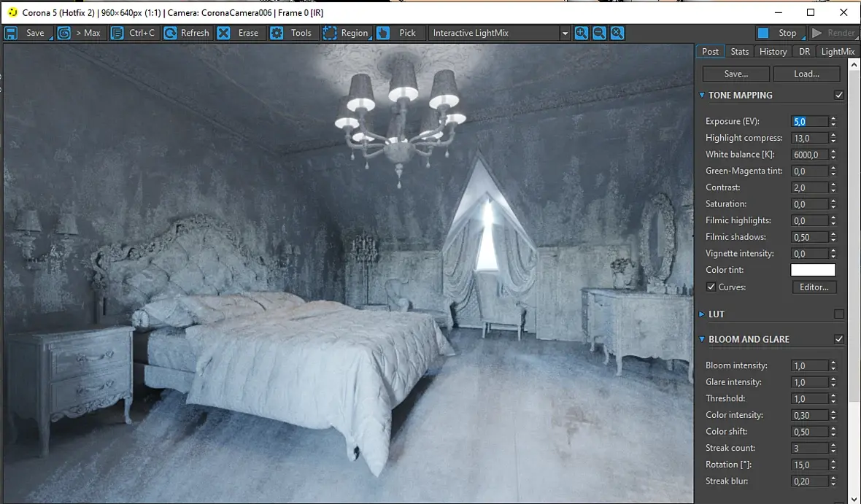Image resolution: width=861 pixels, height=504 pixels.
Task: Click the Render text button
Action: pos(841,33)
